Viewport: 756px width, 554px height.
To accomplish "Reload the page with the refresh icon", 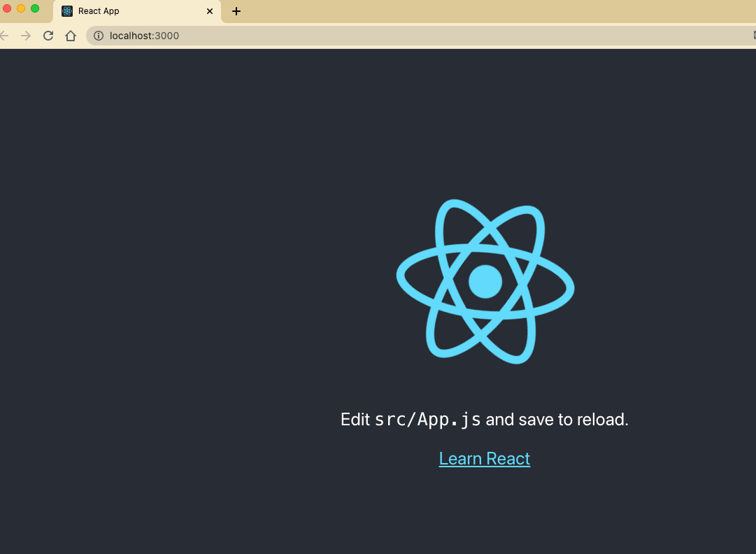I will pyautogui.click(x=48, y=36).
